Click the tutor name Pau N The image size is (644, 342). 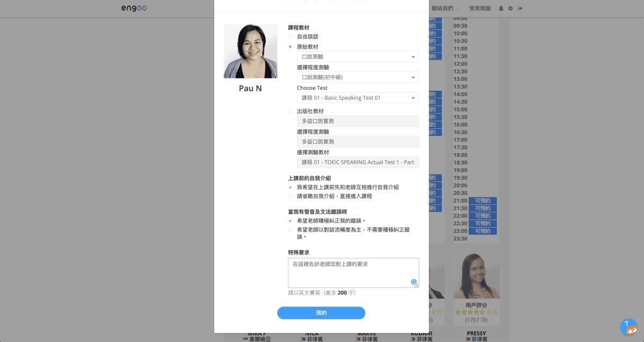tap(251, 88)
